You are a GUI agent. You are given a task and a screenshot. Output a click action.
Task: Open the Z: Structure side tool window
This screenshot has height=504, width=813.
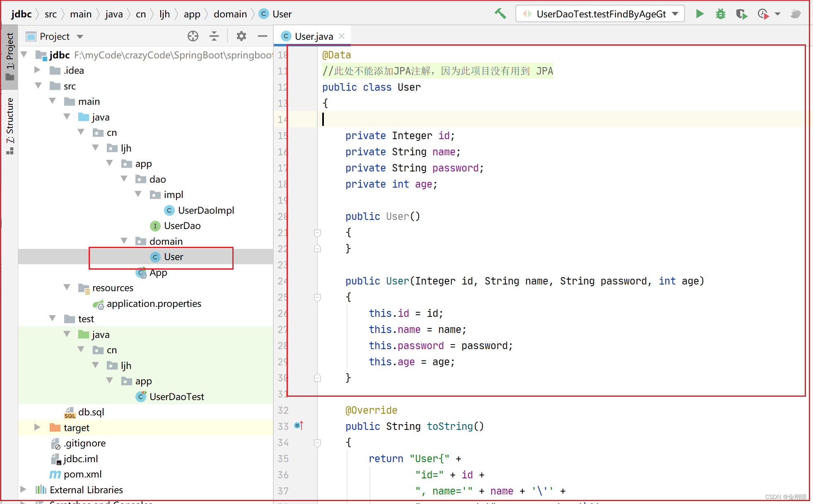(10, 126)
